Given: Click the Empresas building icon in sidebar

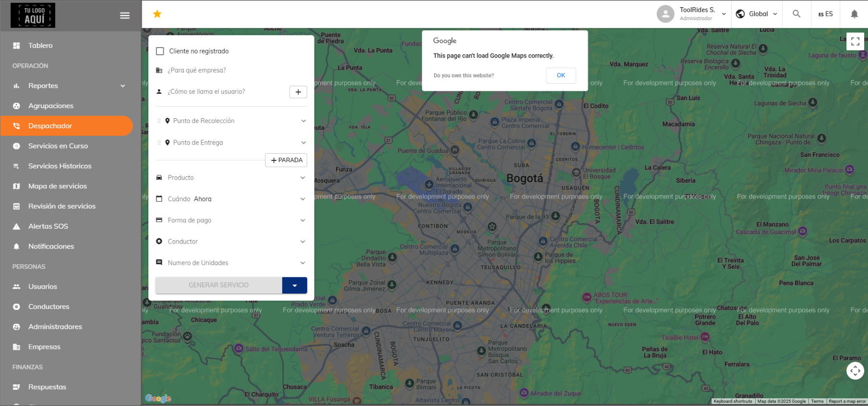Looking at the screenshot, I should (16, 347).
